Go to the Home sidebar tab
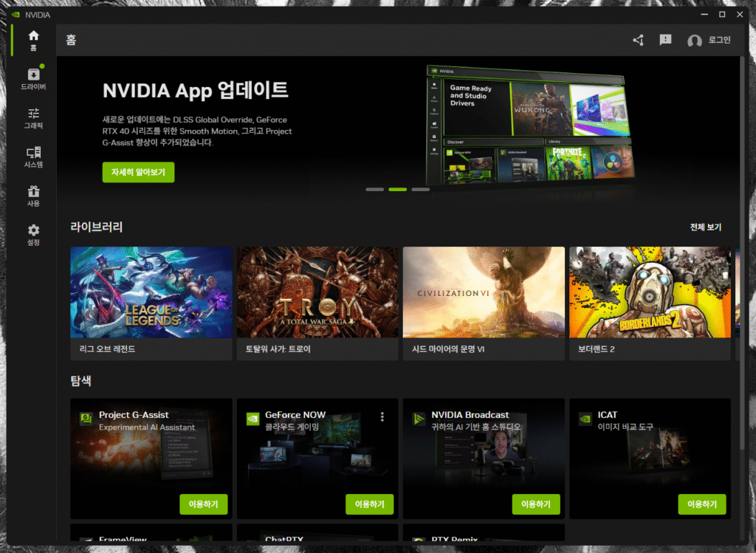This screenshot has height=553, width=756. (x=33, y=40)
